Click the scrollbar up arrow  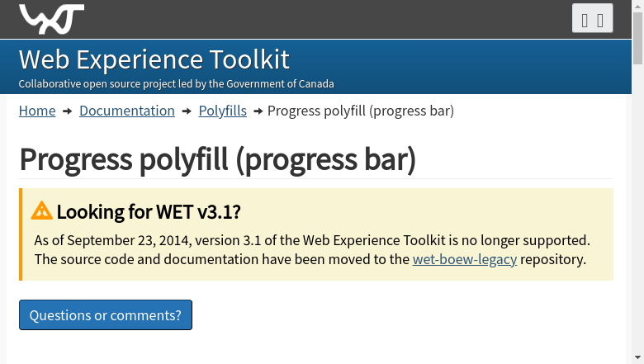637,6
